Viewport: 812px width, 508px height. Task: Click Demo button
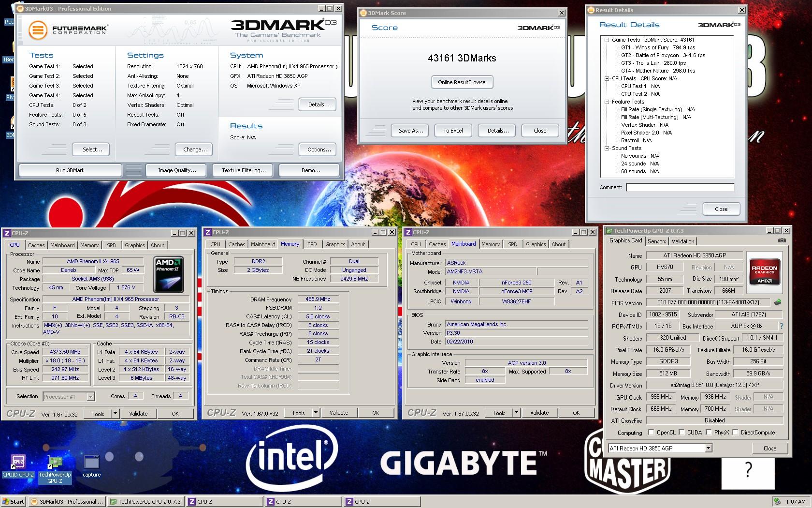coord(310,170)
